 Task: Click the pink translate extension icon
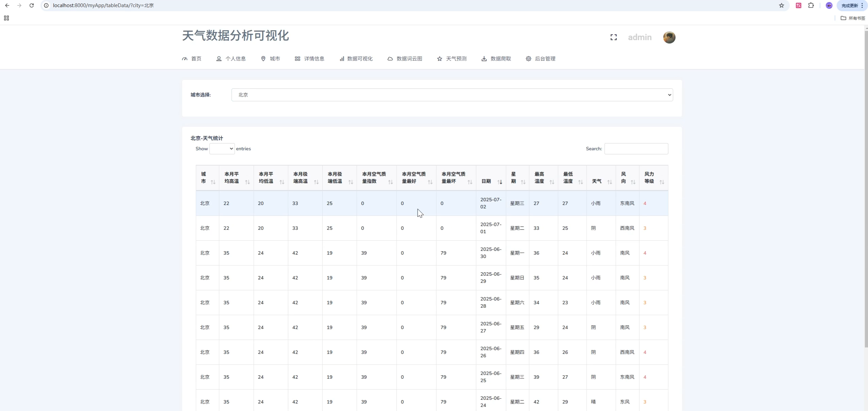799,5
